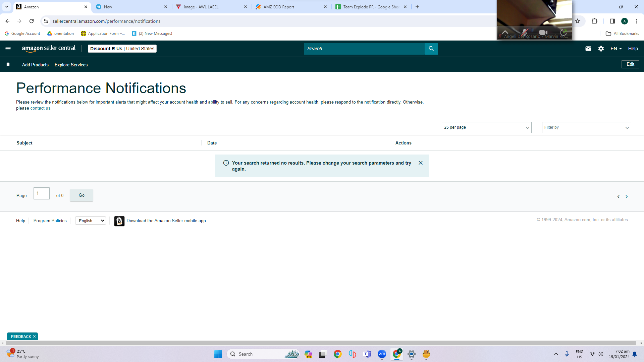
Task: Open Chrome extensions puzzle icon
Action: pyautogui.click(x=594, y=21)
